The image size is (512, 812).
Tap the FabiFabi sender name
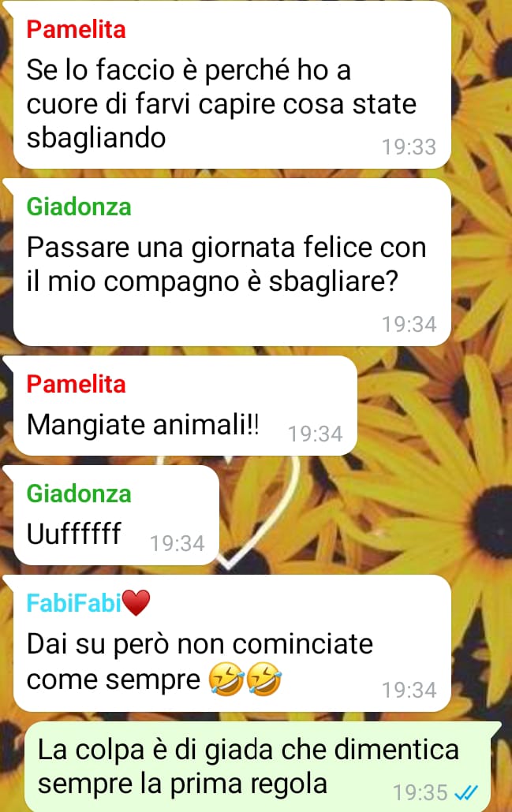pos(74,603)
